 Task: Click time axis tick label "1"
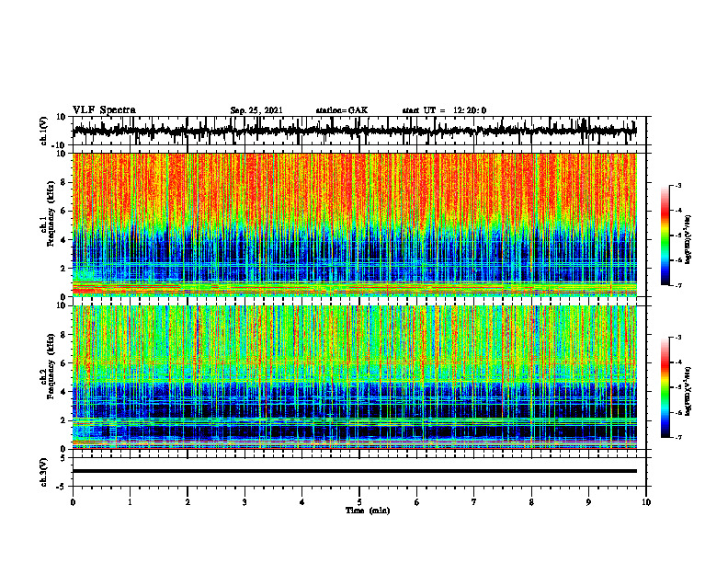tap(130, 502)
